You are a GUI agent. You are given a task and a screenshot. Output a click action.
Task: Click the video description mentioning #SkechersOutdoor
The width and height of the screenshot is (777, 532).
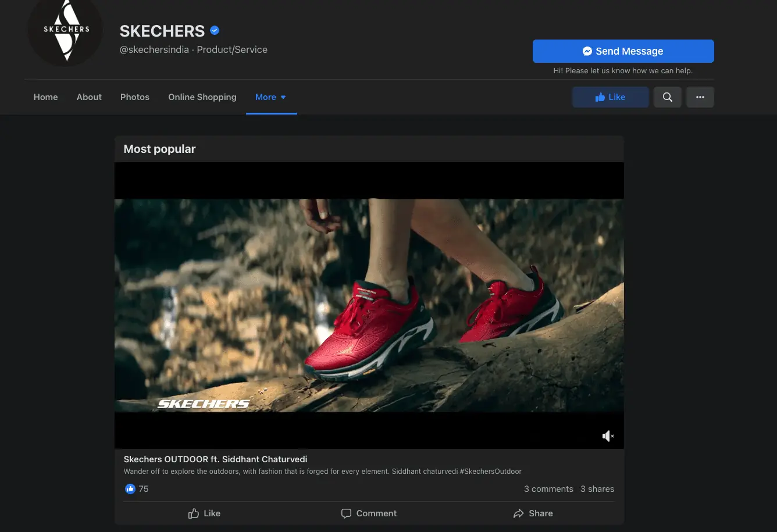[x=323, y=472]
